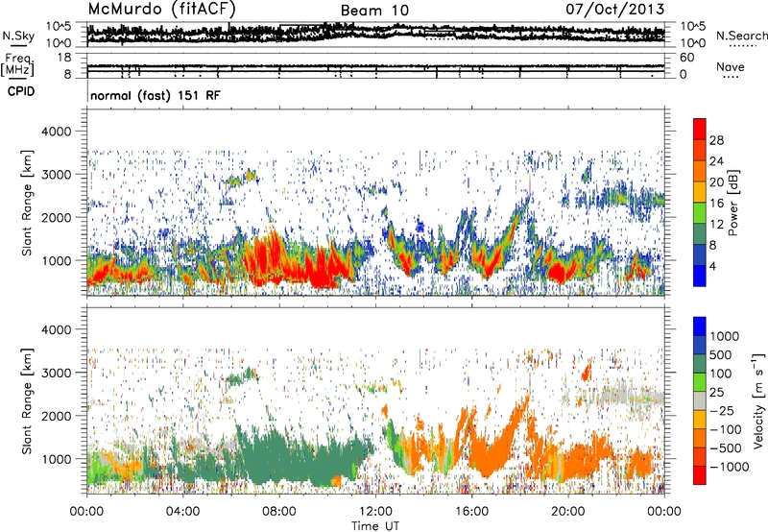Select the "N.Search" legend label
768x532 pixels.
(742, 36)
